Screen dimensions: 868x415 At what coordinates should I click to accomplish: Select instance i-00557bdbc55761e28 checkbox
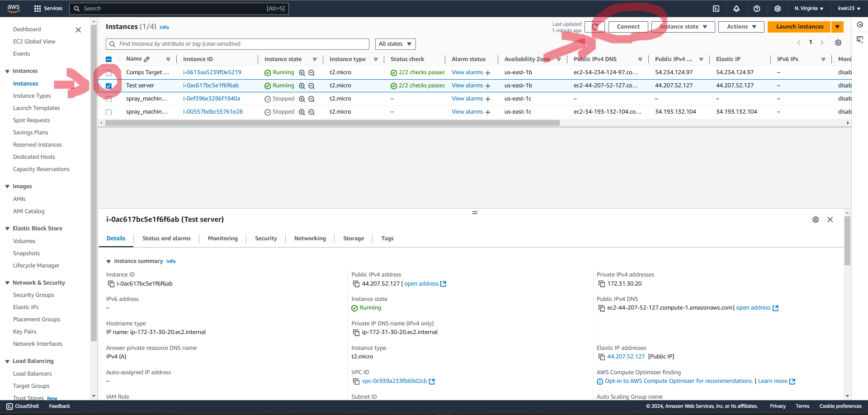[108, 112]
